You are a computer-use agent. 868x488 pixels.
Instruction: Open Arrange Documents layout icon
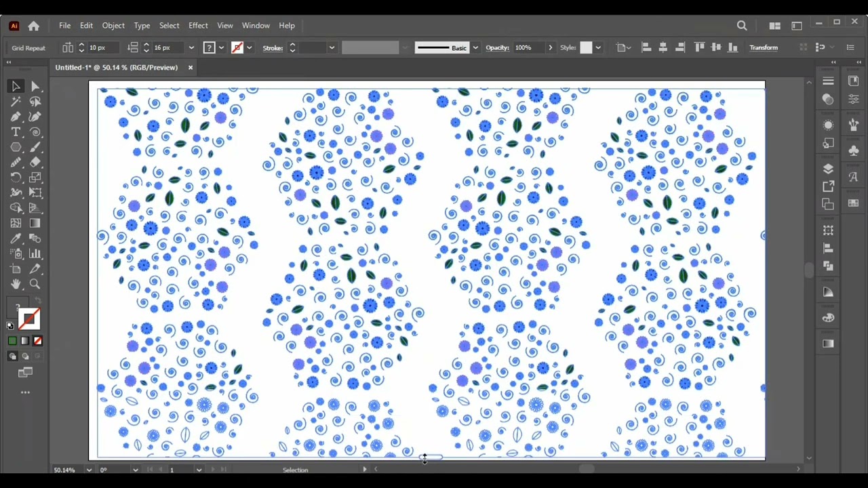pyautogui.click(x=774, y=26)
